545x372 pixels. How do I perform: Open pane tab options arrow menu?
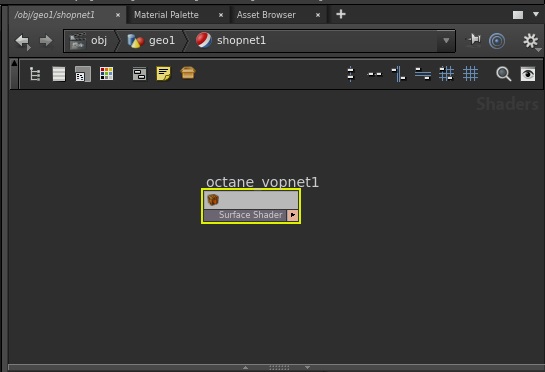536,14
